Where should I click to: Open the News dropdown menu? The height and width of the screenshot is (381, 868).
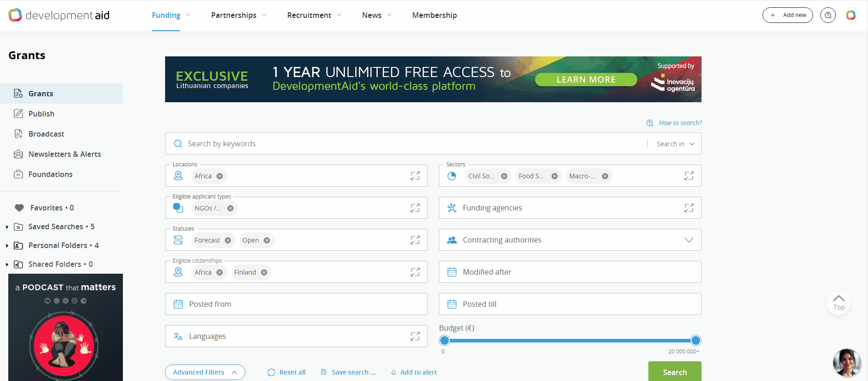tap(377, 15)
